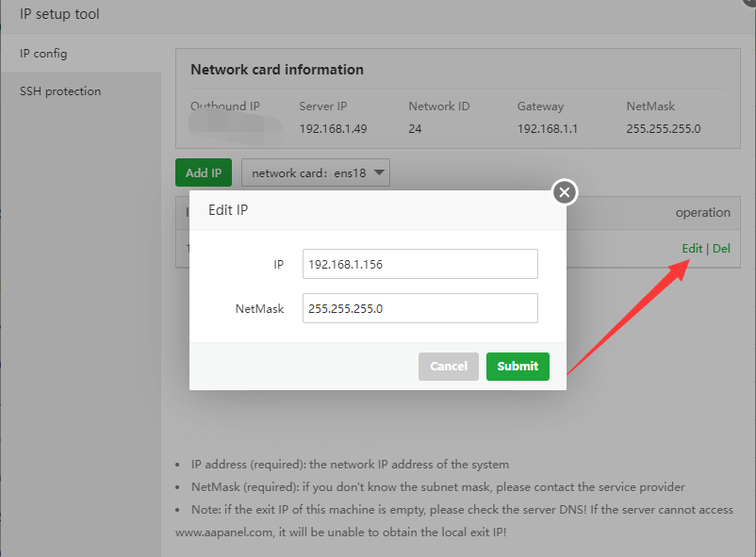The width and height of the screenshot is (756, 557).
Task: Click the operation column header
Action: 702,213
